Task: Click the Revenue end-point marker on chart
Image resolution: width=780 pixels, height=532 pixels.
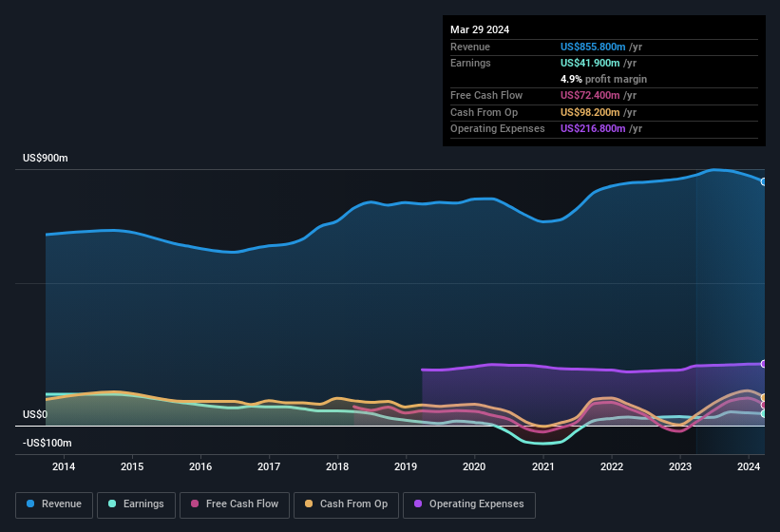Action: click(x=764, y=182)
